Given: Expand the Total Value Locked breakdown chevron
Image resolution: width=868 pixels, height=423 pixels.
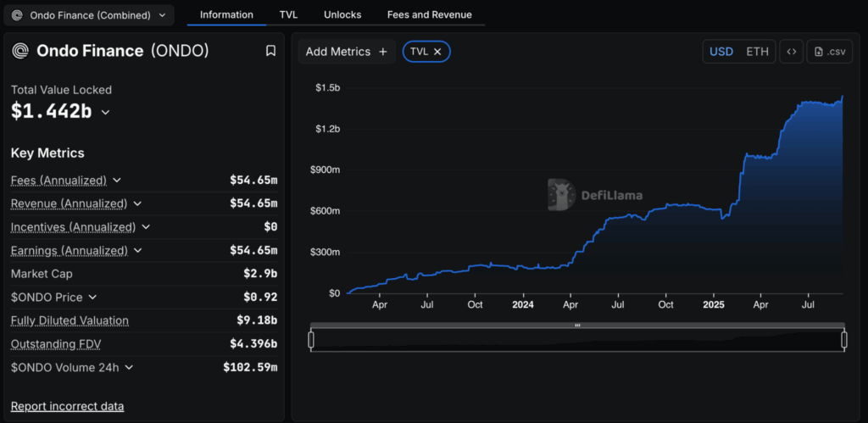Looking at the screenshot, I should [106, 112].
